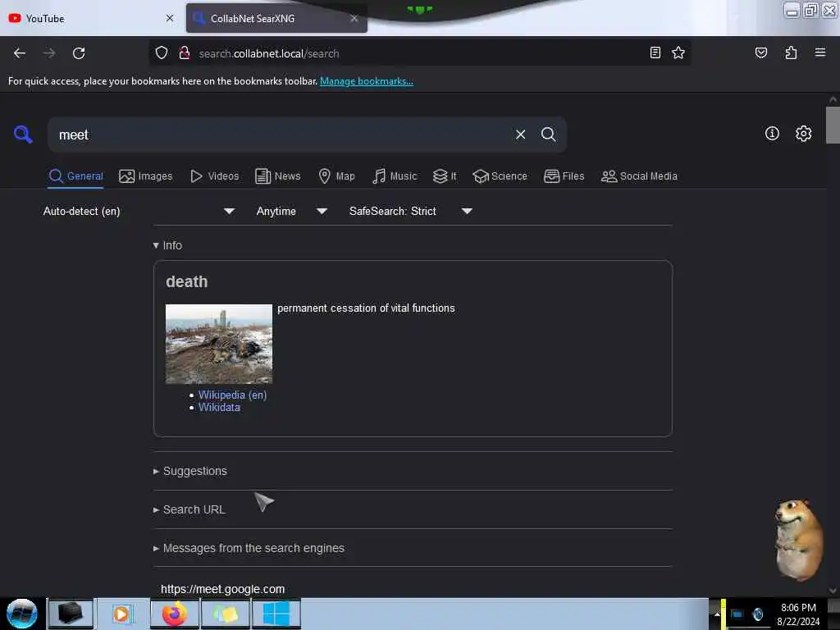Go back with the browser back arrow
The height and width of the screenshot is (630, 840).
pos(20,53)
